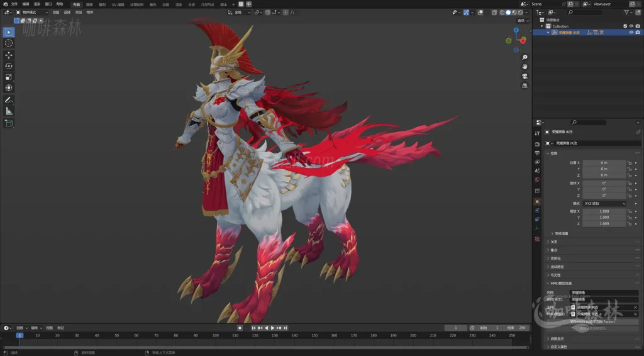Viewport: 644px width, 356px height.
Task: Hide Collection using its eye icon
Action: (631, 26)
